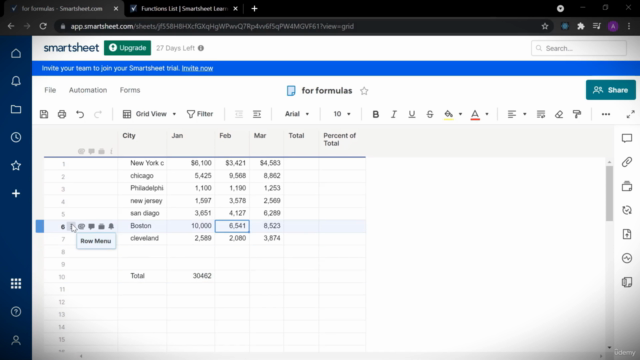Click the Outdent icon

[239, 114]
